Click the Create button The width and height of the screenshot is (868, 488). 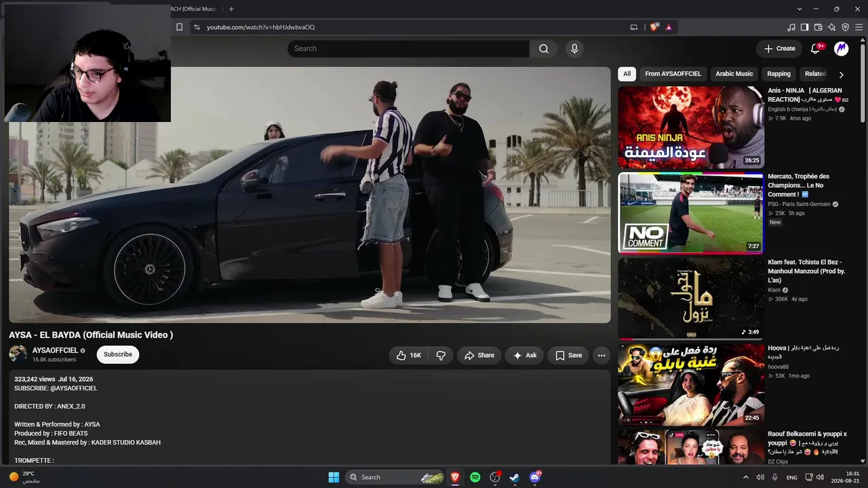tap(779, 49)
